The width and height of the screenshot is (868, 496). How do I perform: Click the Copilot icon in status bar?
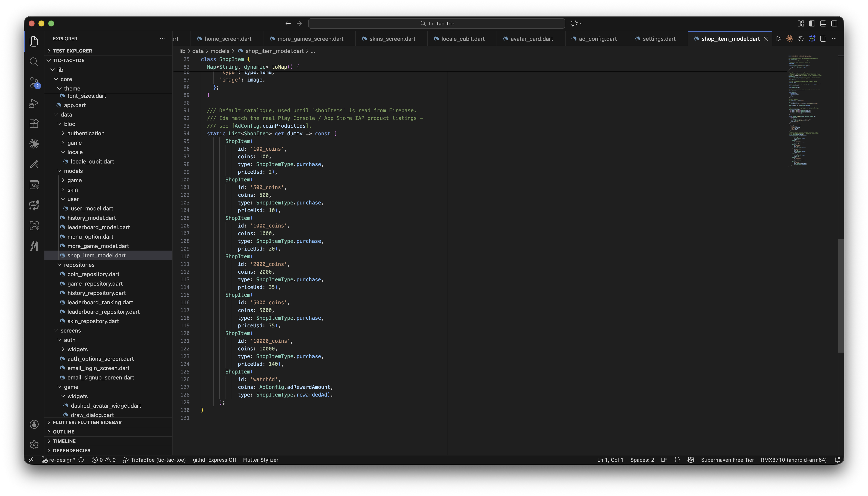691,460
